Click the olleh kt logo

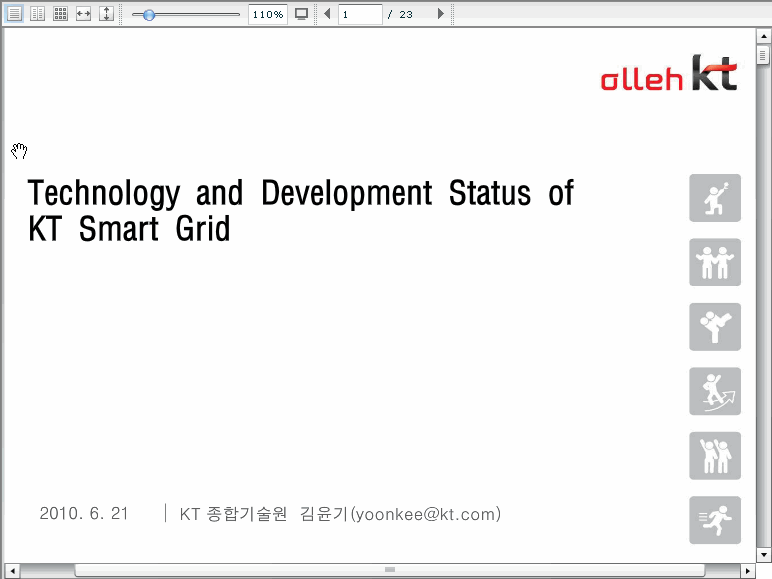coord(669,73)
